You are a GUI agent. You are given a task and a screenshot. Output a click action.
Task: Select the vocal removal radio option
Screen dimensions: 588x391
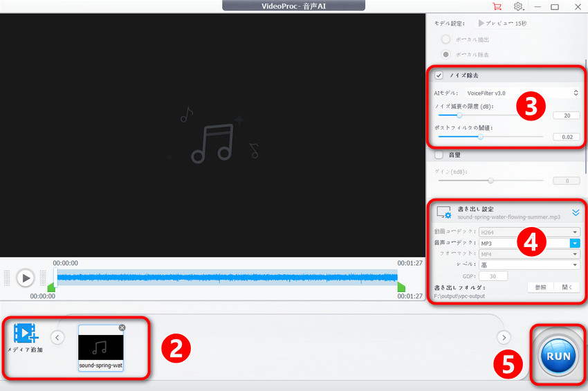tap(445, 55)
